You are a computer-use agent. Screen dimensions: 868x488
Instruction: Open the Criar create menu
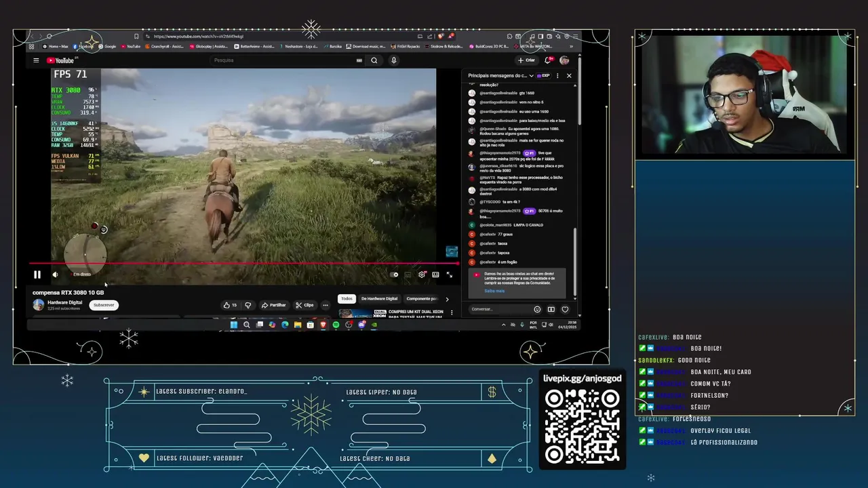point(526,60)
